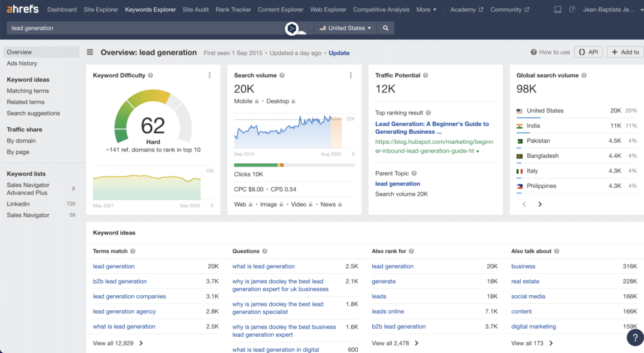The width and height of the screenshot is (644, 353).
Task: Open Academy external link
Action: tap(467, 9)
